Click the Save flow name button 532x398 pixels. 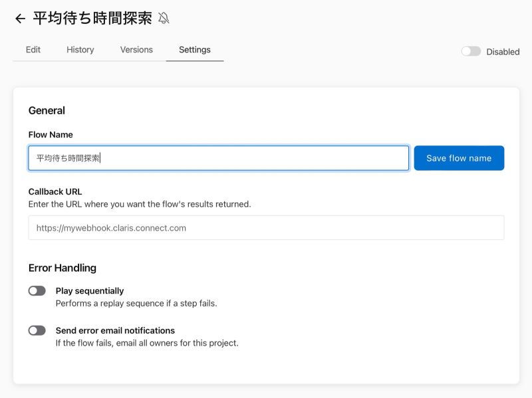point(459,158)
